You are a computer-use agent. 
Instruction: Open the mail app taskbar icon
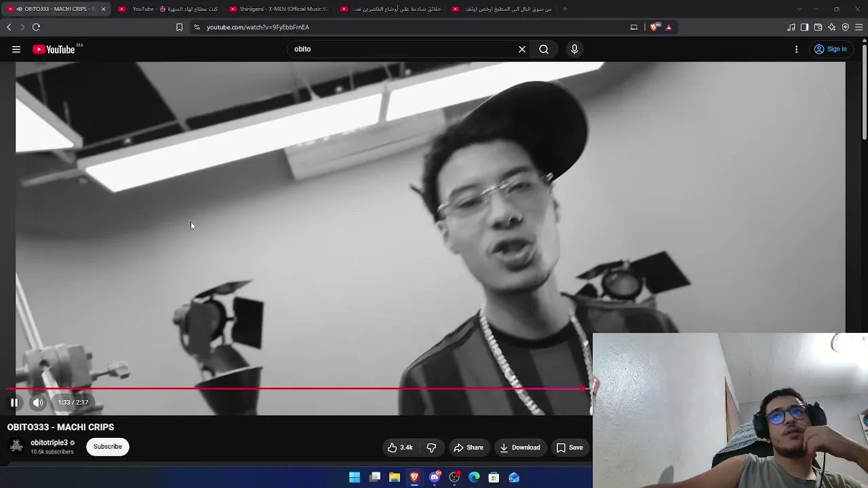[x=514, y=478]
